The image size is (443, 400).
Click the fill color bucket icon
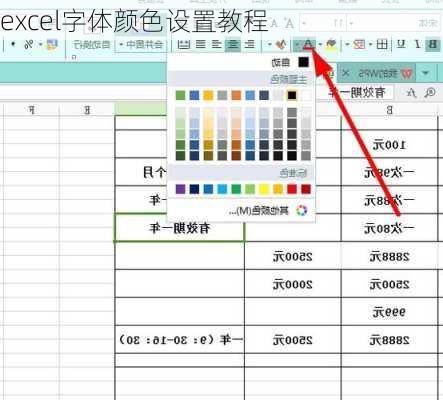click(x=330, y=44)
